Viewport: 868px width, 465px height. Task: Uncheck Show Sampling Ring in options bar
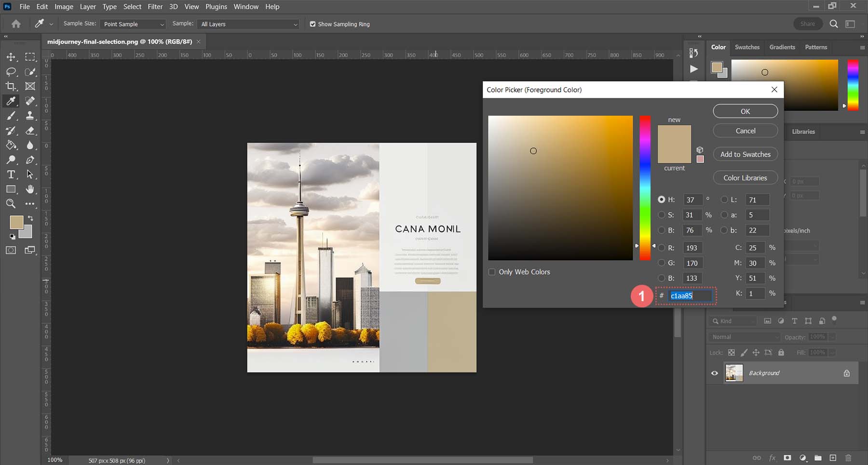coord(313,24)
